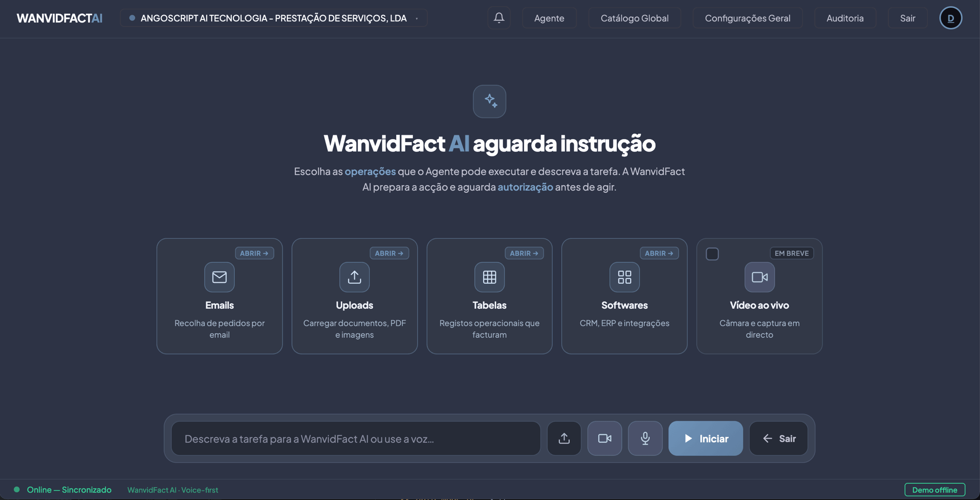Select the Softwares card title
This screenshot has width=980, height=500.
tap(624, 305)
